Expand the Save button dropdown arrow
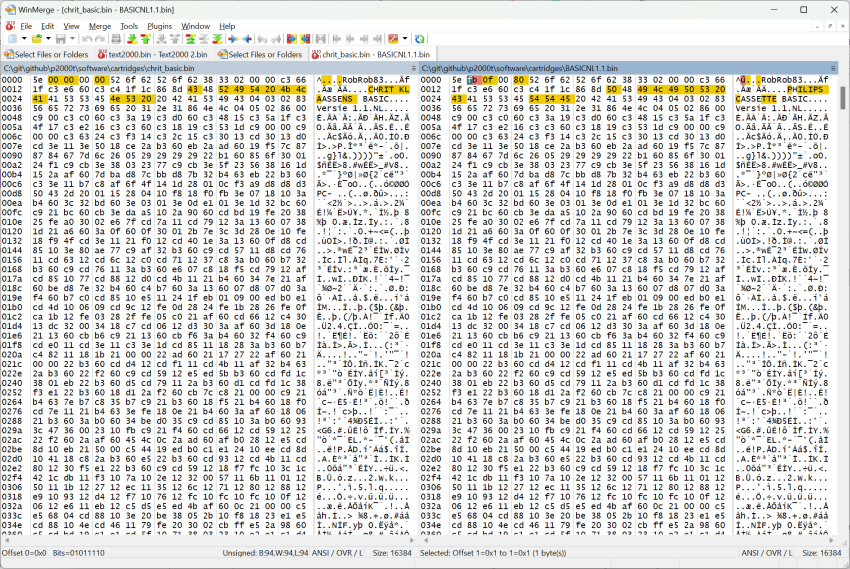Viewport: 850px width, 569px height. (x=73, y=38)
